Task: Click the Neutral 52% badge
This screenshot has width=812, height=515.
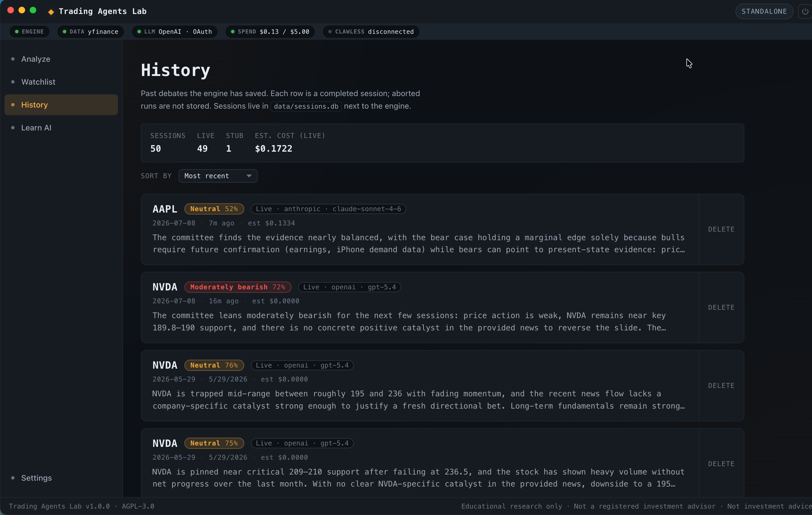Action: tap(214, 209)
